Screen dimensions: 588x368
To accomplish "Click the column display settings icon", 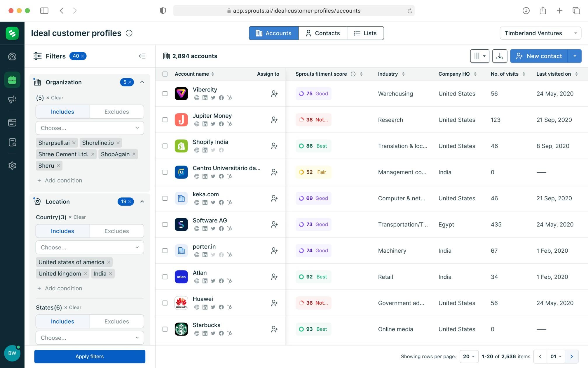I will tap(479, 56).
